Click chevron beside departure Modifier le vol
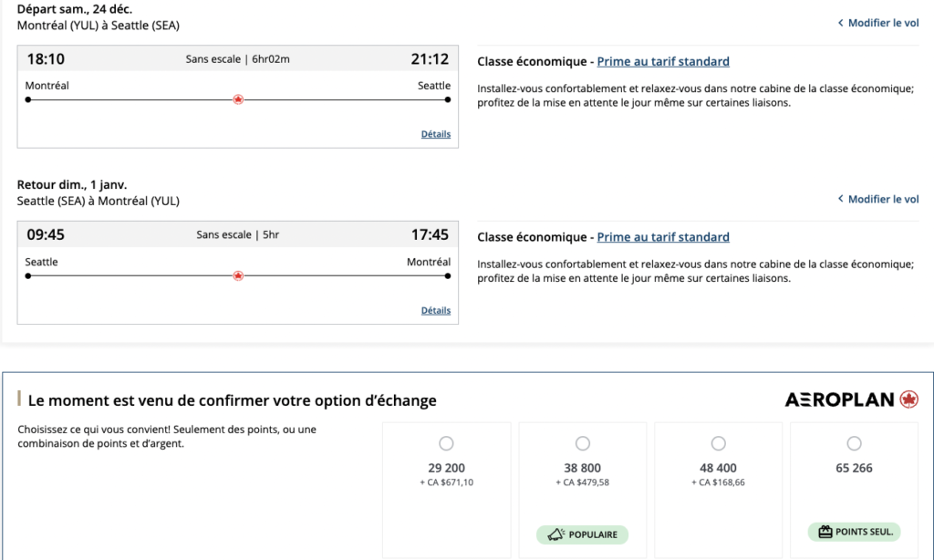Screen dimensions: 934x560 [840, 23]
